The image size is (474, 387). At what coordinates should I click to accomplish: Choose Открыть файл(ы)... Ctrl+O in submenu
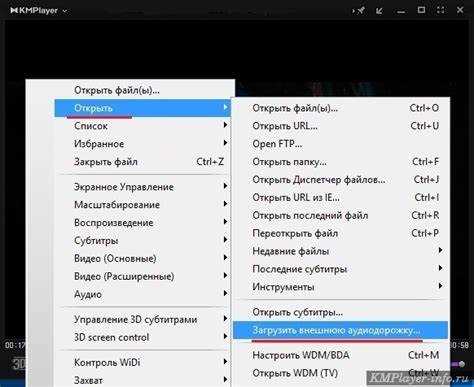[340, 108]
